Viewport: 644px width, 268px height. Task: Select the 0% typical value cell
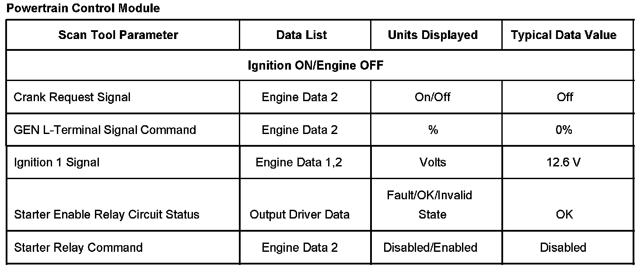[563, 130]
